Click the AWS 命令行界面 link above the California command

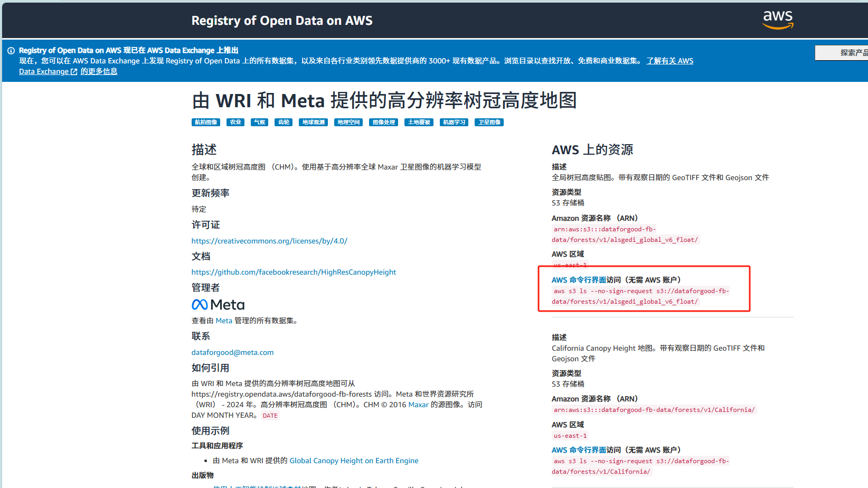click(x=579, y=450)
